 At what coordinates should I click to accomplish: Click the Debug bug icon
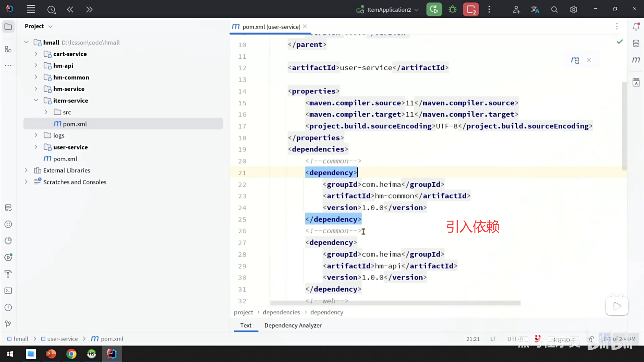[452, 9]
